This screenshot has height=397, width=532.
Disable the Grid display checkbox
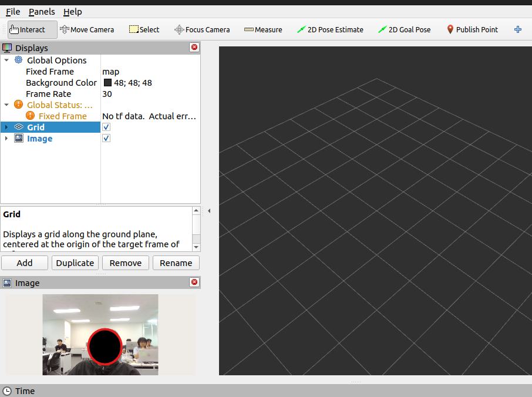(x=106, y=127)
